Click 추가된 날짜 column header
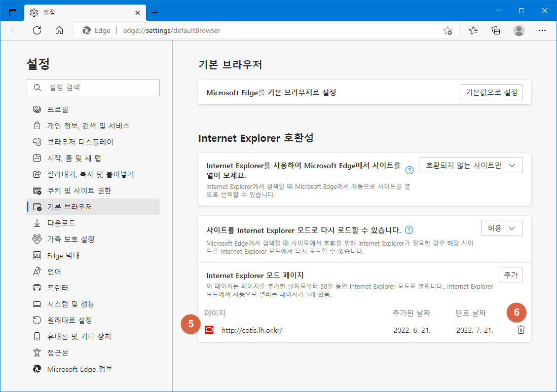Image resolution: width=557 pixels, height=392 pixels. (412, 313)
